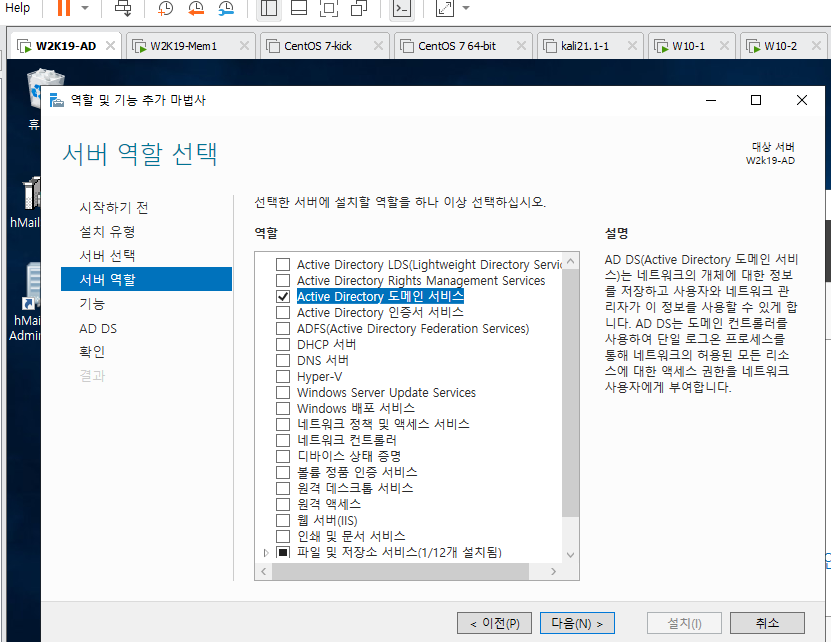Toggle the thumbnail bar view icon
Viewport: 831px width, 642px height.
299,8
